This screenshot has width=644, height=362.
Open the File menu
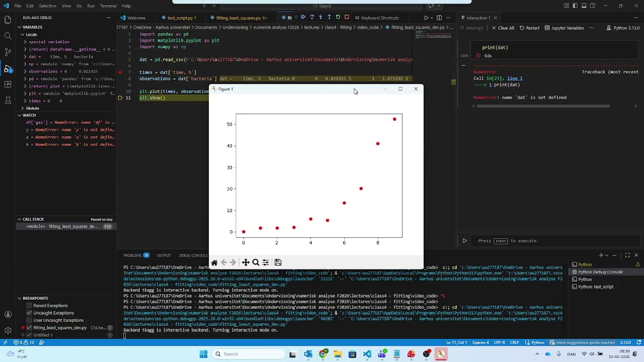pos(18,6)
